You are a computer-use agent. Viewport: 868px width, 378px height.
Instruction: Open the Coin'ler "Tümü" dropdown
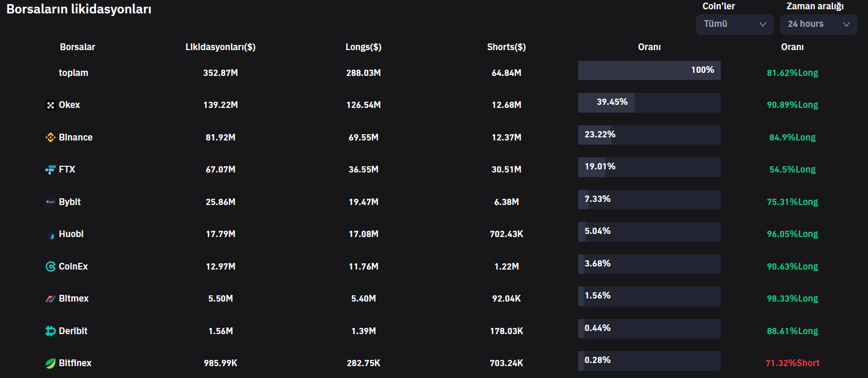(x=734, y=24)
